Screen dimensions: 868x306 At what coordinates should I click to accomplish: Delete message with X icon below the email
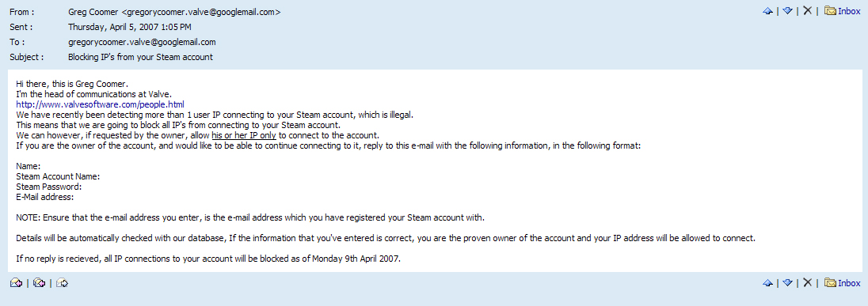click(x=807, y=282)
